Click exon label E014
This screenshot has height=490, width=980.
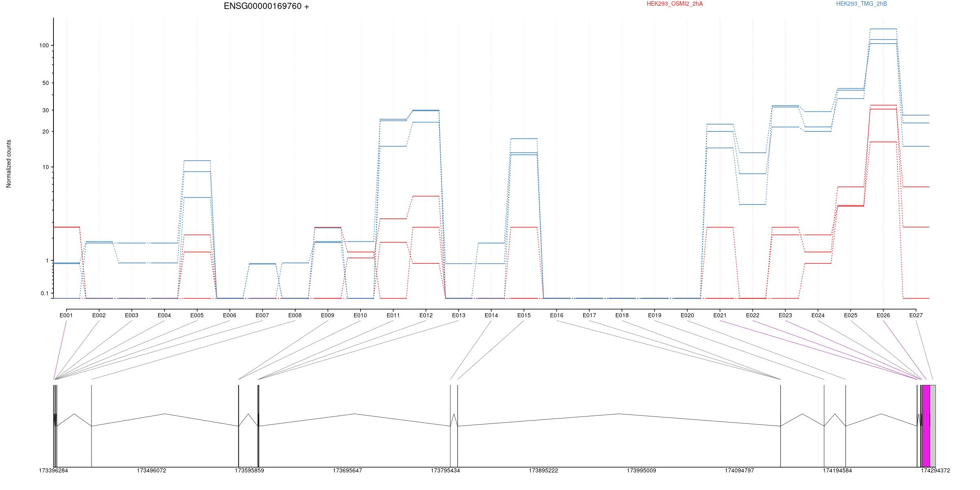(x=491, y=315)
